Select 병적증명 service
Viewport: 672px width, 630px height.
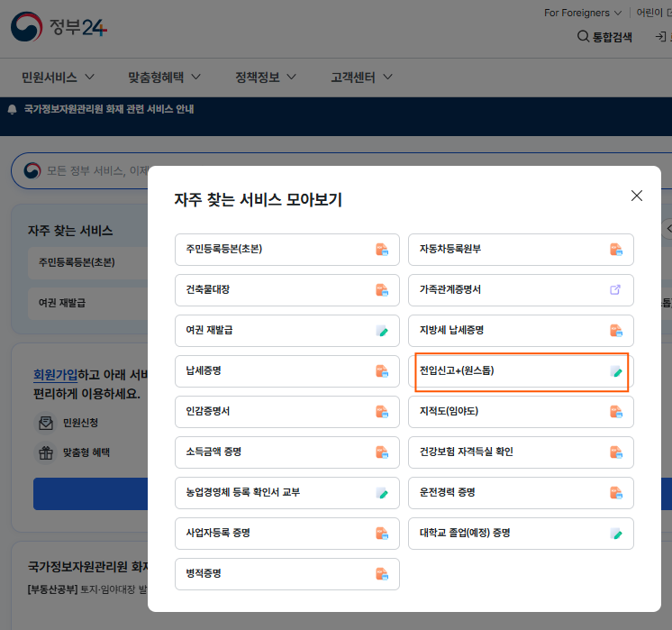point(287,574)
